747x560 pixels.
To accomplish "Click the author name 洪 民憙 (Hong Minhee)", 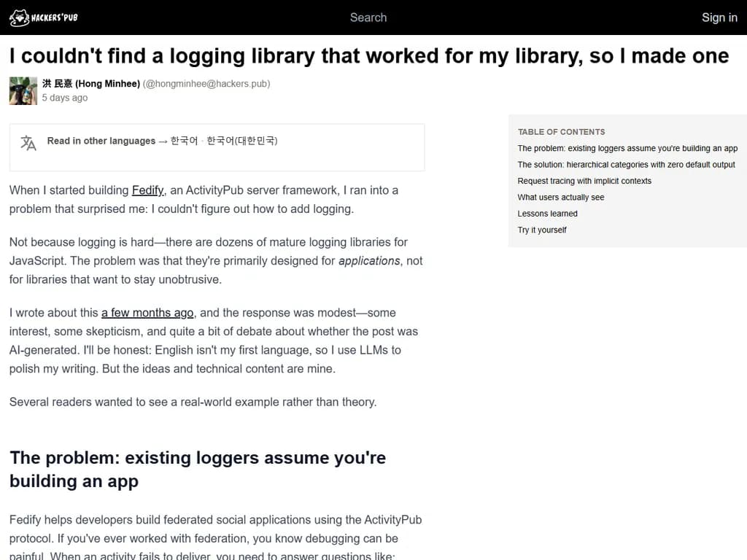I will coord(91,83).
